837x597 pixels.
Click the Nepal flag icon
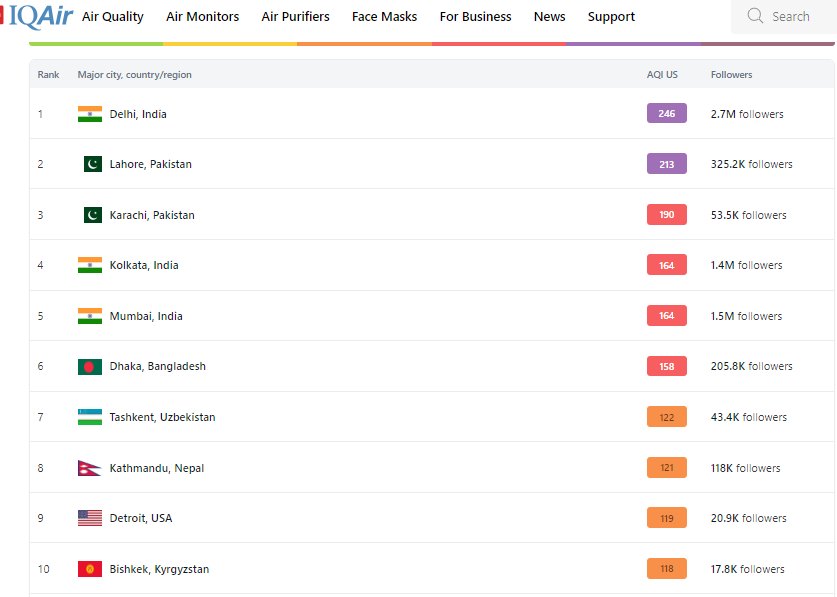pyautogui.click(x=89, y=468)
